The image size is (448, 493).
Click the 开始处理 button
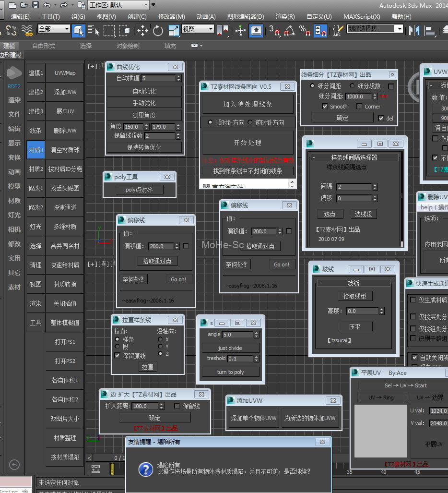(248, 143)
